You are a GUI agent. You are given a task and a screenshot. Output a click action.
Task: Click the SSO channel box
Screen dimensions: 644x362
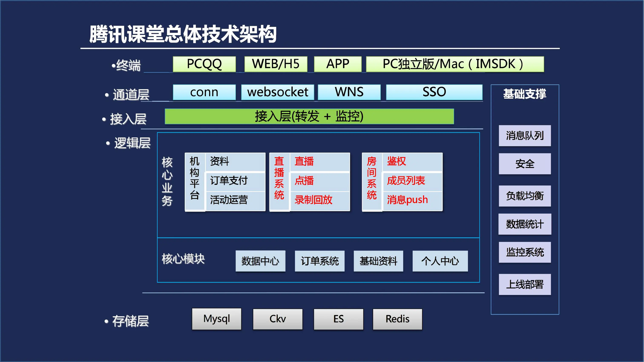click(x=434, y=92)
